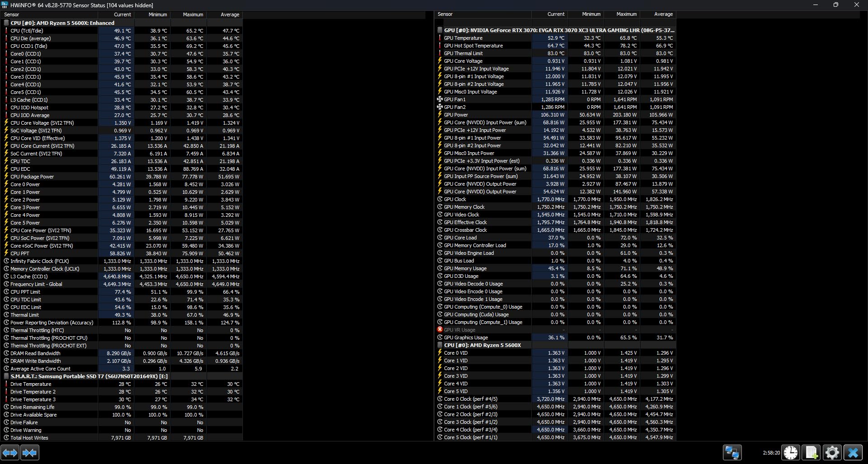Collapse the right-side CPU AMD Ryzen 5 5600X group
This screenshot has height=464, width=868.
(440, 345)
